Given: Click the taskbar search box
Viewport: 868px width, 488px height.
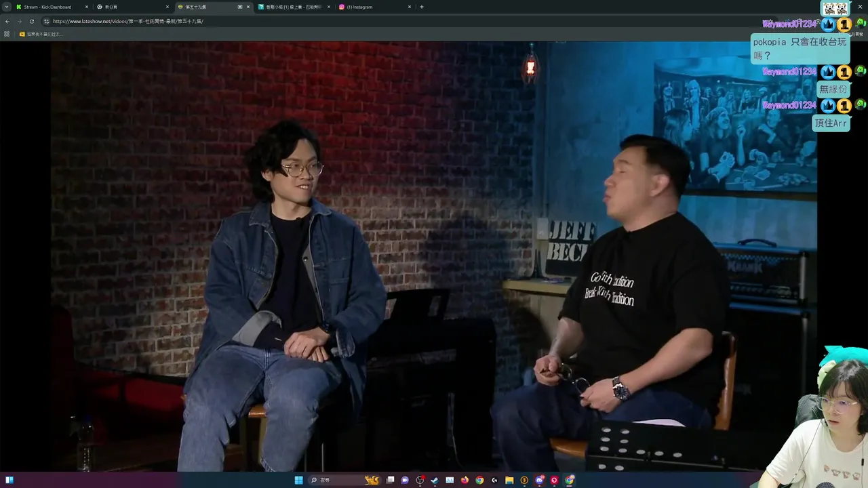Looking at the screenshot, I should point(345,480).
